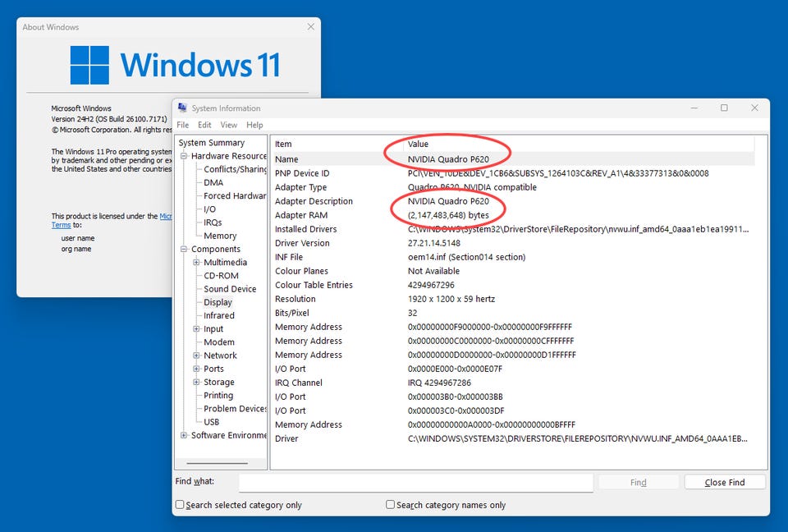Close the About Windows dialog

pos(310,27)
